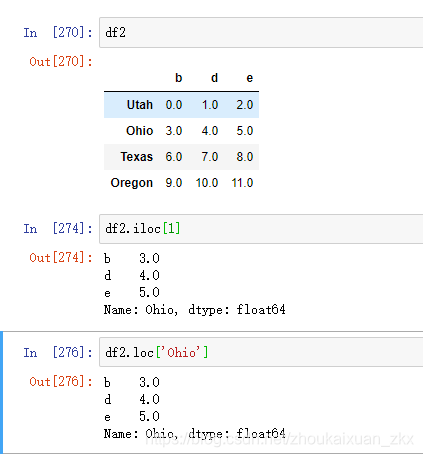Select the Out[274] prompt label
This screenshot has height=457, width=423.
61,258
